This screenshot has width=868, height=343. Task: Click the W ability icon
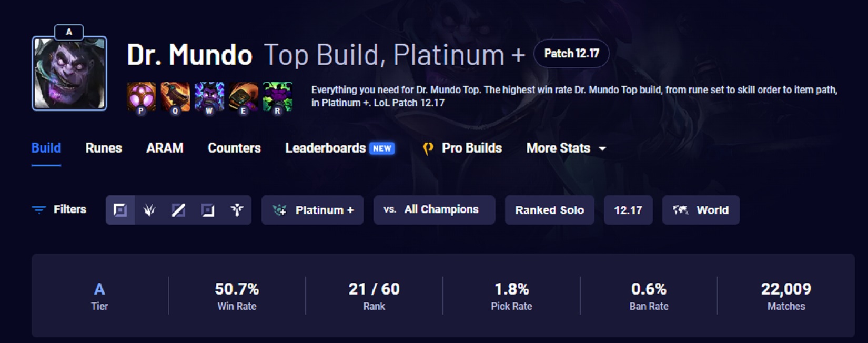point(209,97)
